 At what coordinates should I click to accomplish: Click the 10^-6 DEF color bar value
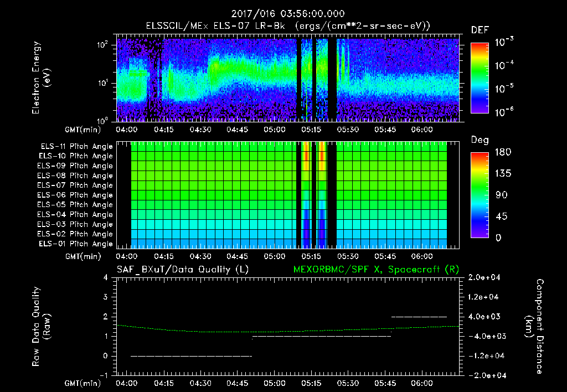coord(504,112)
